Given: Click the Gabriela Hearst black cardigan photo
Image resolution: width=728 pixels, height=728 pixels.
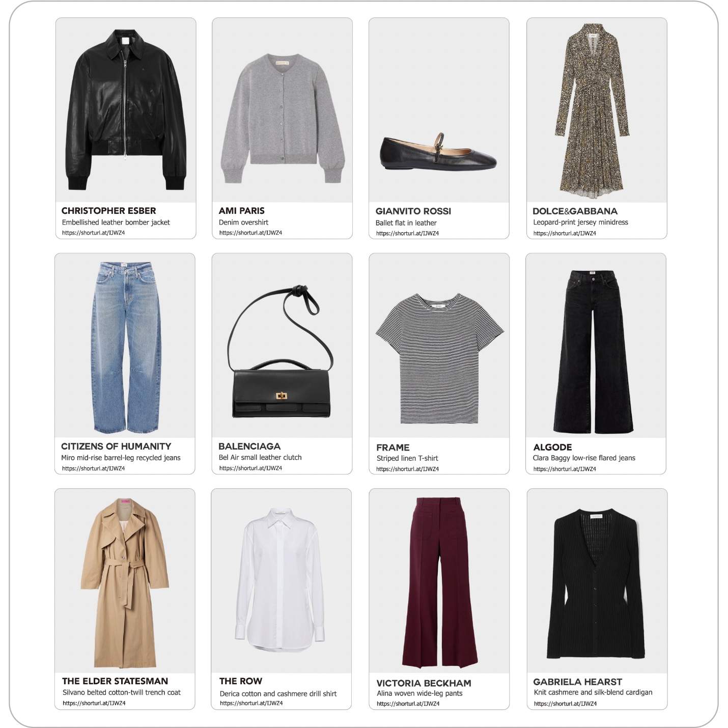Looking at the screenshot, I should 597,581.
